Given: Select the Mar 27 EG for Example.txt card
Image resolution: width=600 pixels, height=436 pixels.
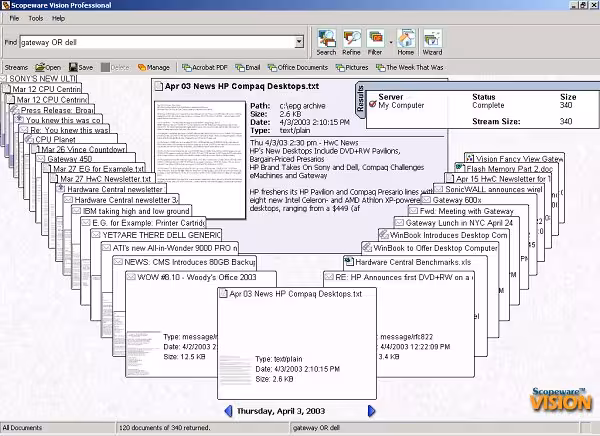Looking at the screenshot, I should (94, 168).
